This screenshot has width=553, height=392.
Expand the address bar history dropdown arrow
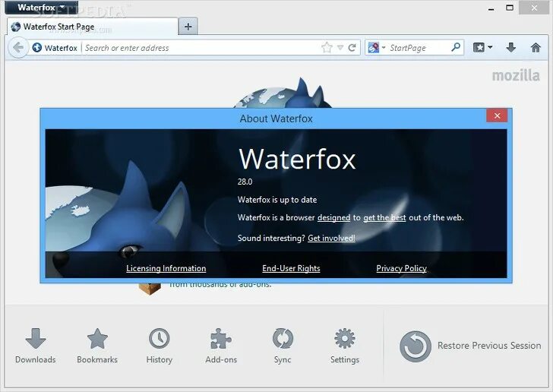[x=340, y=47]
